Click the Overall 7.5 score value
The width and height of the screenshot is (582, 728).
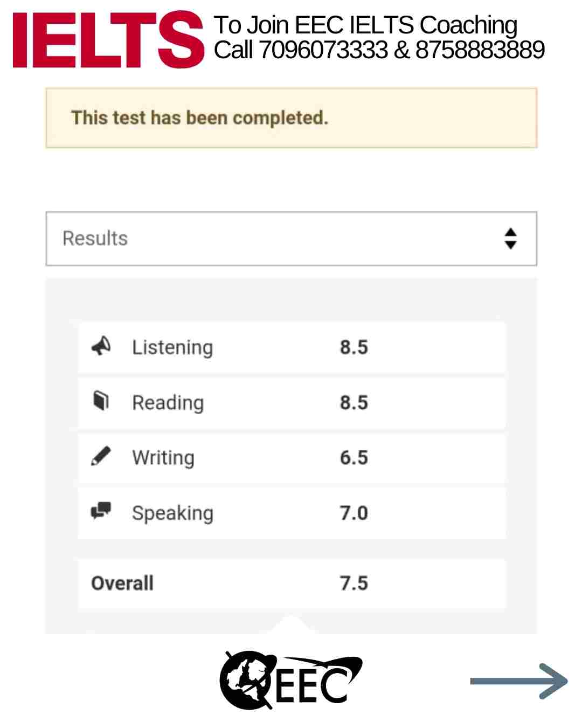(x=354, y=583)
